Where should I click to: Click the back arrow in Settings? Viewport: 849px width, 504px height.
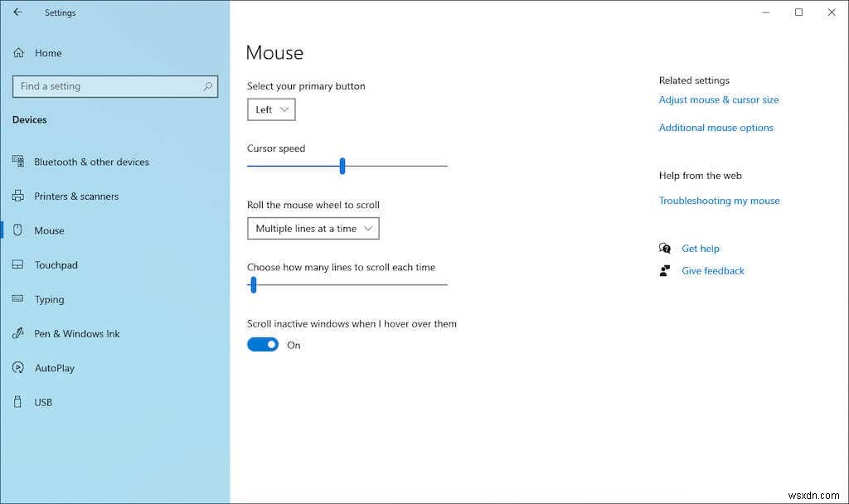point(18,12)
